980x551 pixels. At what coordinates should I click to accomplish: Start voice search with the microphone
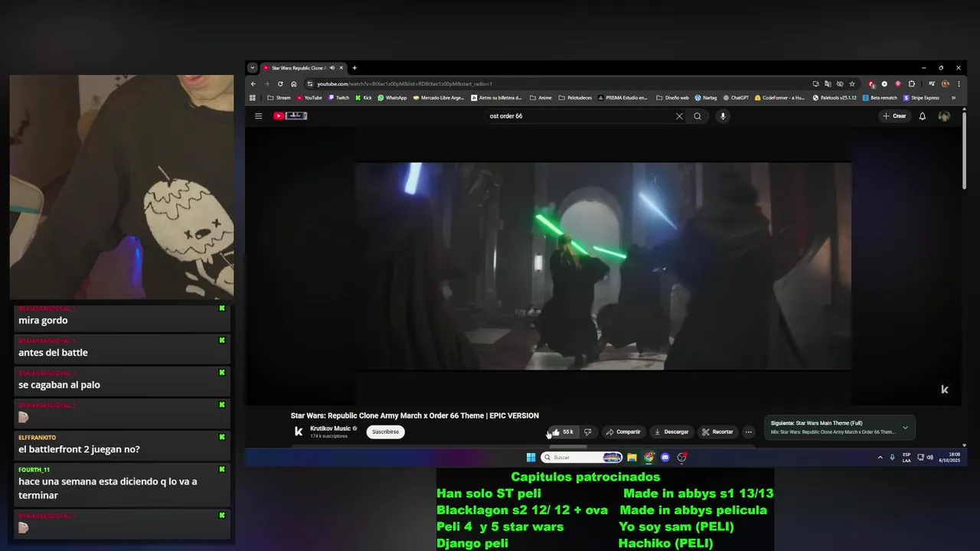(723, 116)
